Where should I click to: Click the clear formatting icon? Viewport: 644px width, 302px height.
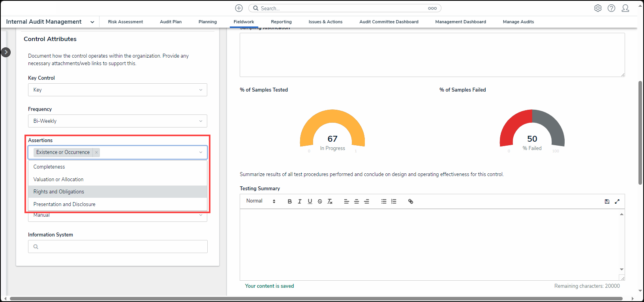point(330,201)
